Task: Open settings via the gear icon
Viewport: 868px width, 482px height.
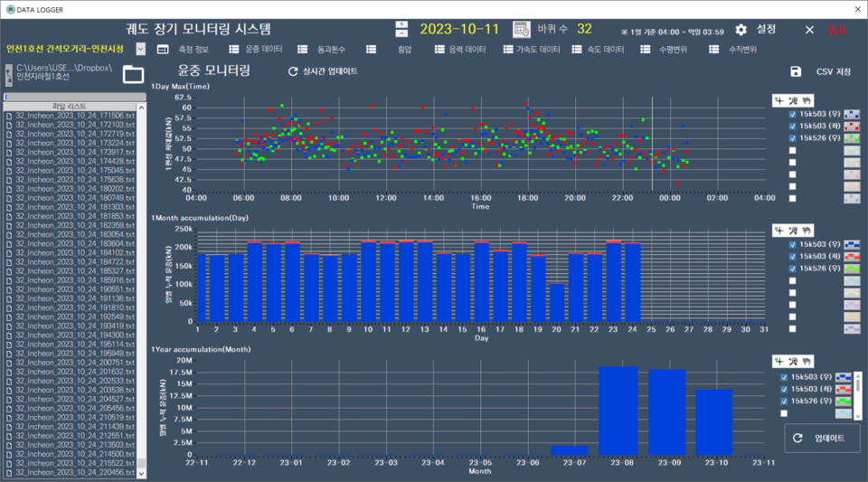Action: (741, 30)
